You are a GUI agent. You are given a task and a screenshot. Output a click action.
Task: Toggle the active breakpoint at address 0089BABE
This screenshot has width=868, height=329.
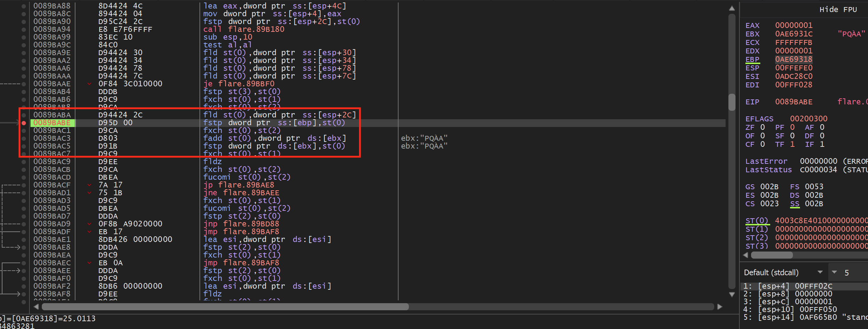click(x=24, y=123)
